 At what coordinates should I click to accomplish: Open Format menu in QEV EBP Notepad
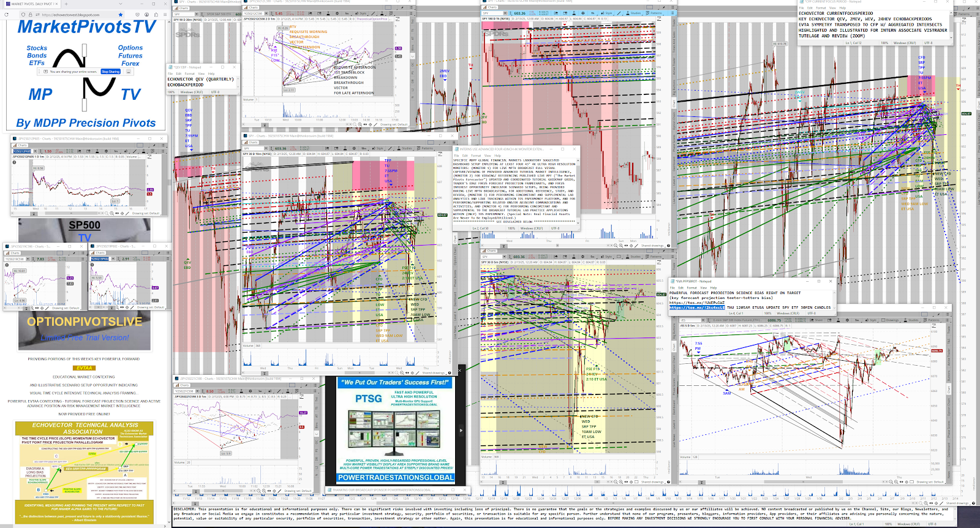tap(190, 74)
